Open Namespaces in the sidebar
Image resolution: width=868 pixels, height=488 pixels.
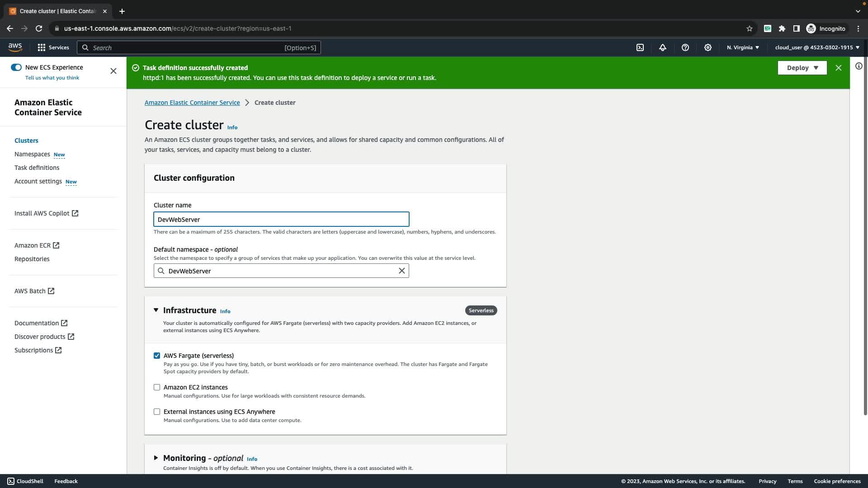32,154
